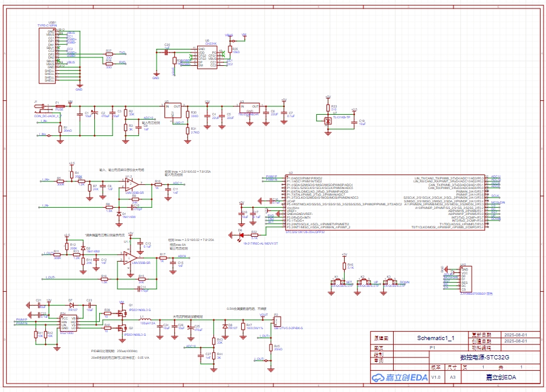Select resistor R30 after the LM317
The height and width of the screenshot is (392, 546).
click(x=187, y=114)
